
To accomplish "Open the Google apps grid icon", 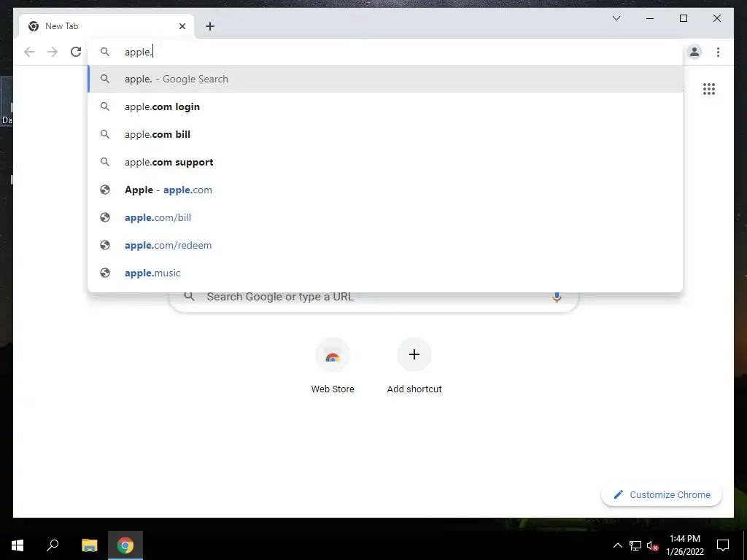I will click(x=709, y=89).
